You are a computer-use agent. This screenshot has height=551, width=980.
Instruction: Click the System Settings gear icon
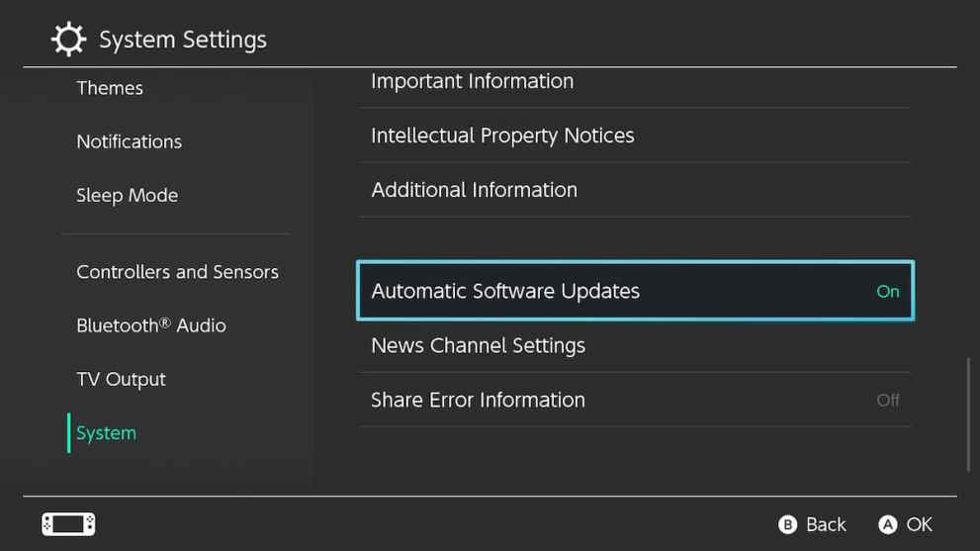pos(68,40)
